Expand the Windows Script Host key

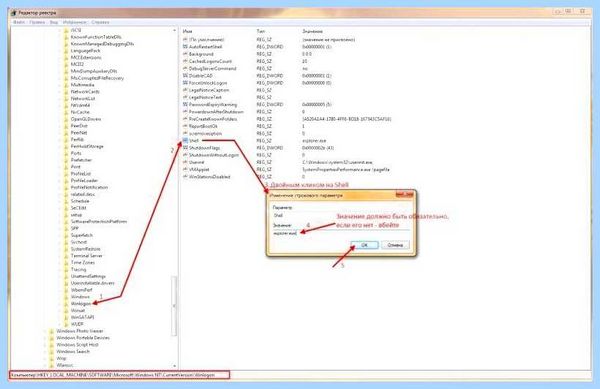tap(46, 345)
